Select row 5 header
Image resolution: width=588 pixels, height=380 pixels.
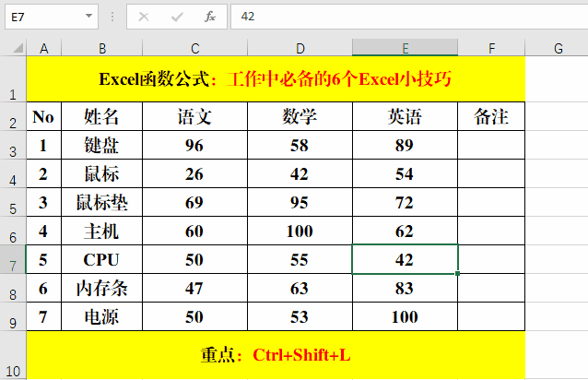click(x=13, y=202)
